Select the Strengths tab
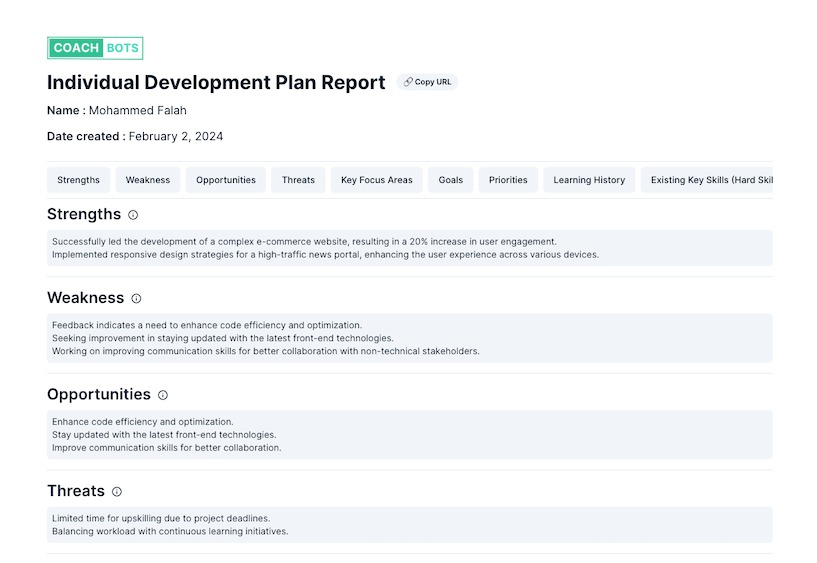This screenshot has height=563, width=817. coord(78,180)
